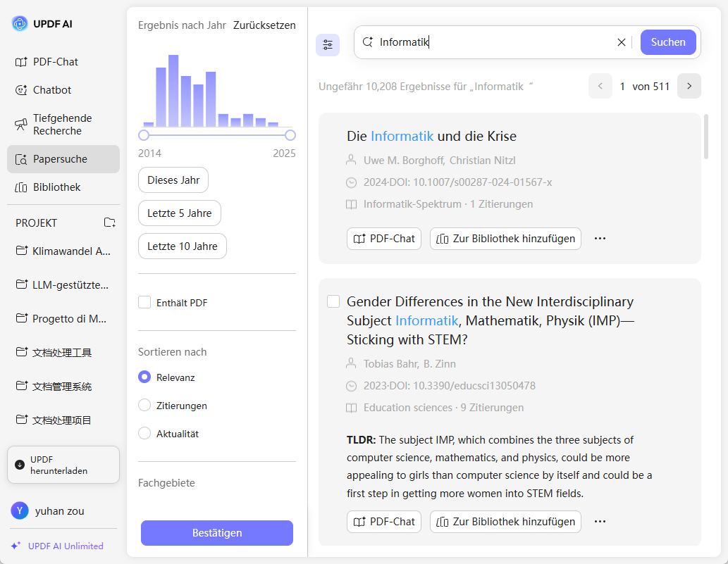Screen dimensions: 728x564
Task: Open the Bibliothek section
Action: 56,187
